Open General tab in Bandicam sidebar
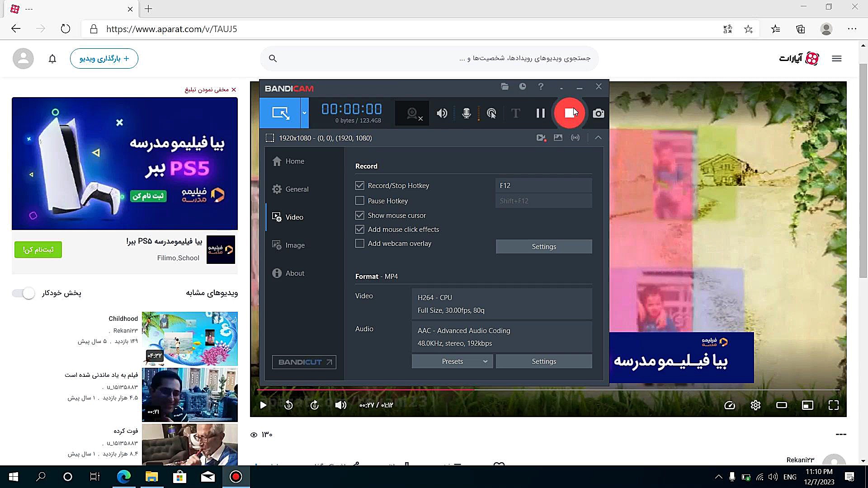This screenshot has height=488, width=868. (297, 189)
